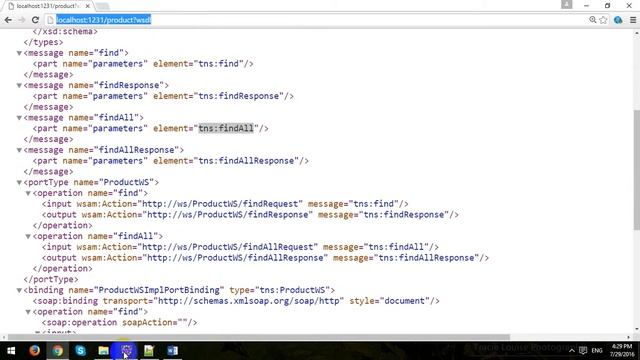Click the text element="tns:findAllResponse"
The width and height of the screenshot is (640, 360).
coord(227,161)
